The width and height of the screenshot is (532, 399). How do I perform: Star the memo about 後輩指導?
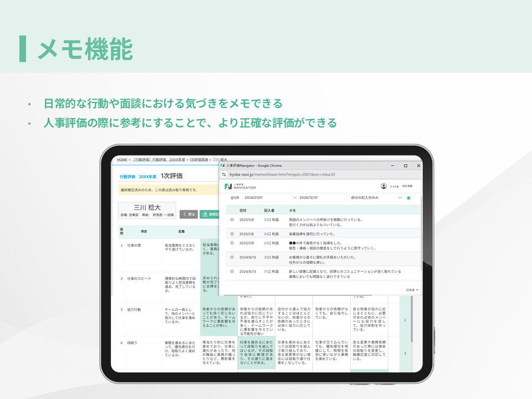pos(232,232)
